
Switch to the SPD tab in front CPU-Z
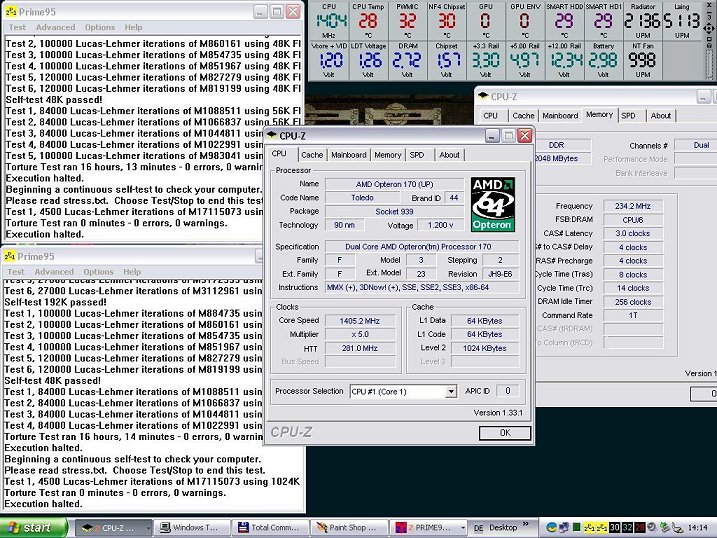[417, 155]
